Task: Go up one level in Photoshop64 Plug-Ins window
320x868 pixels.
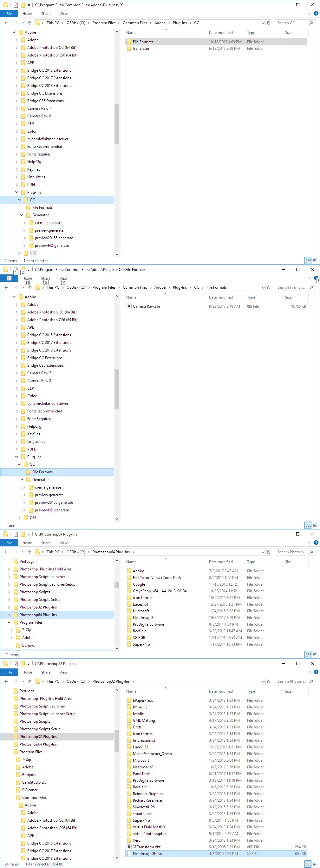Action: (x=29, y=552)
